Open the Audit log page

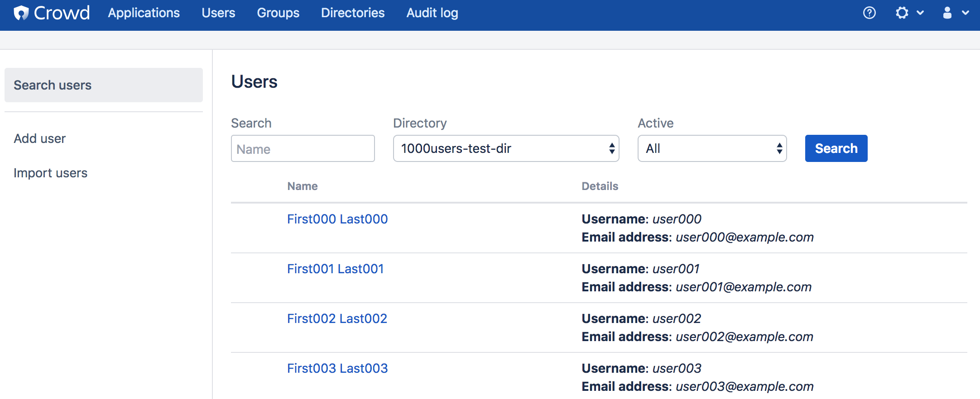pyautogui.click(x=432, y=13)
